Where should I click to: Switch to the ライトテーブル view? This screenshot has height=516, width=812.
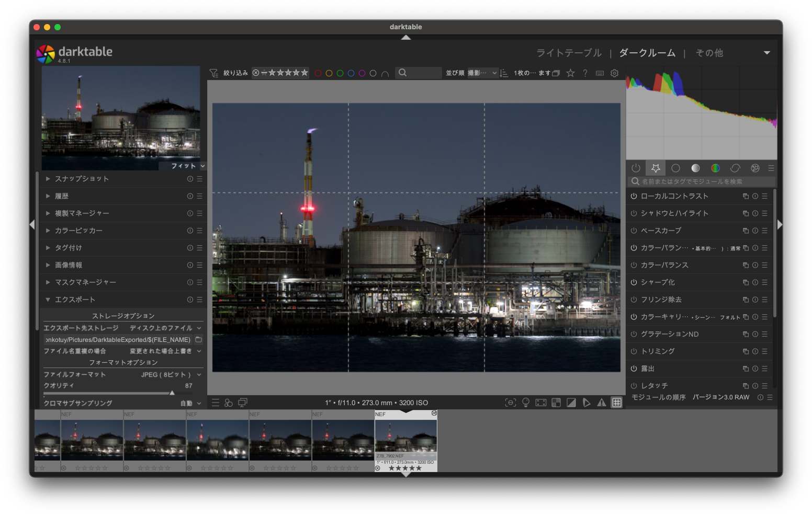[569, 53]
